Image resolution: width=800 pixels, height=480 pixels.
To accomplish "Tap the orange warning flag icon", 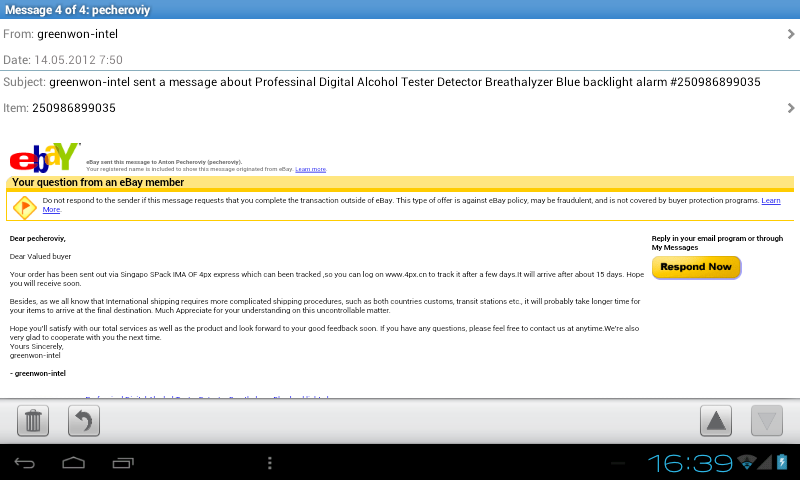I will (24, 208).
